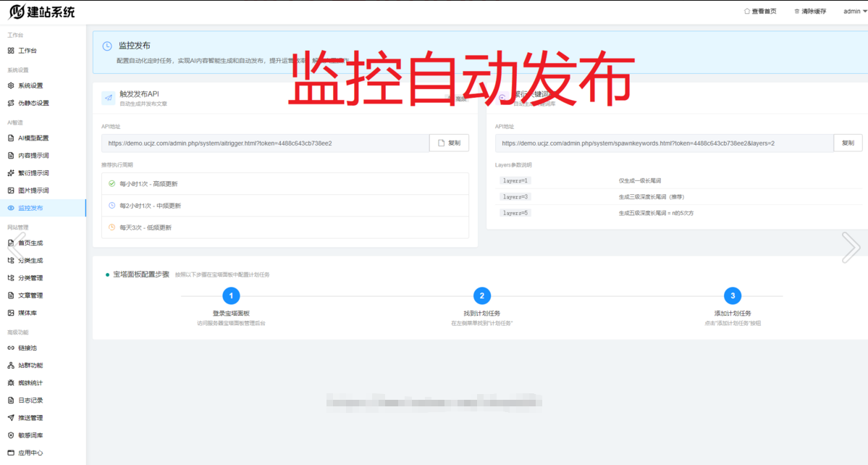Open the admin account dropdown
The width and height of the screenshot is (868, 465).
click(852, 11)
